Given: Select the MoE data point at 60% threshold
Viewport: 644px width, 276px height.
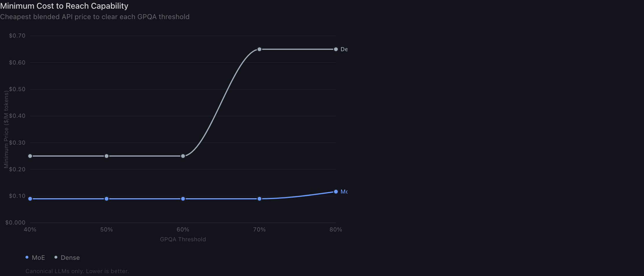Looking at the screenshot, I should (183, 199).
